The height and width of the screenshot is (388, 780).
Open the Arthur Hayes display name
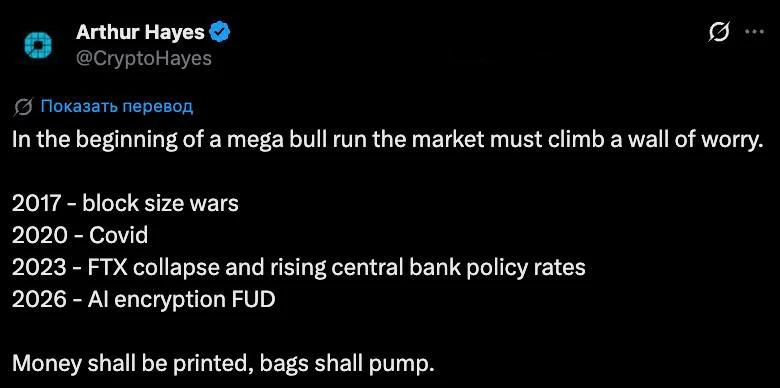point(140,33)
